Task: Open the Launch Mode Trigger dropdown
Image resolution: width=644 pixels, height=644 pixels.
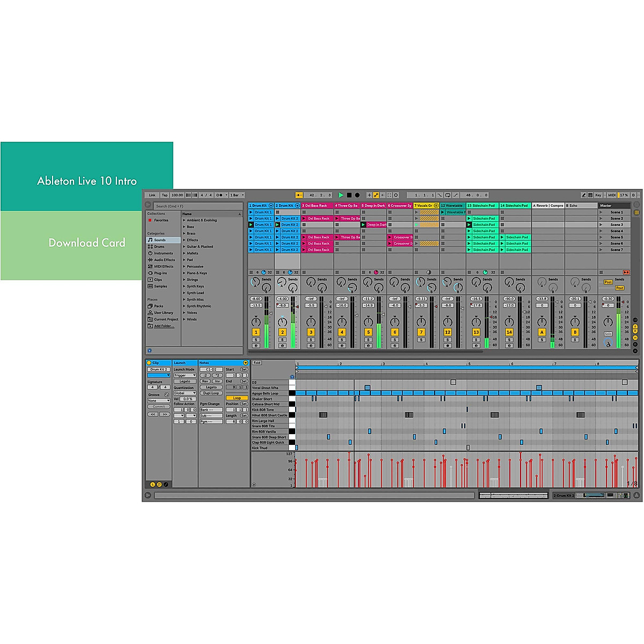Action: 185,375
